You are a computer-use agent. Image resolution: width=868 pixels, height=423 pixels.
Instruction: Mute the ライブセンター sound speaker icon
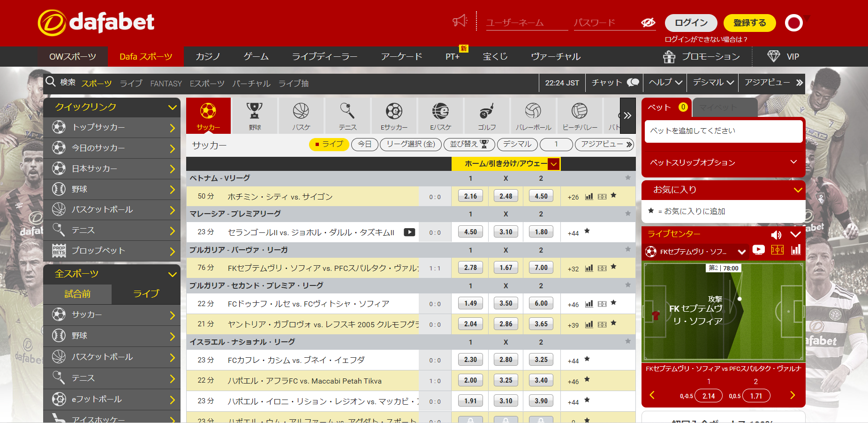coord(776,235)
